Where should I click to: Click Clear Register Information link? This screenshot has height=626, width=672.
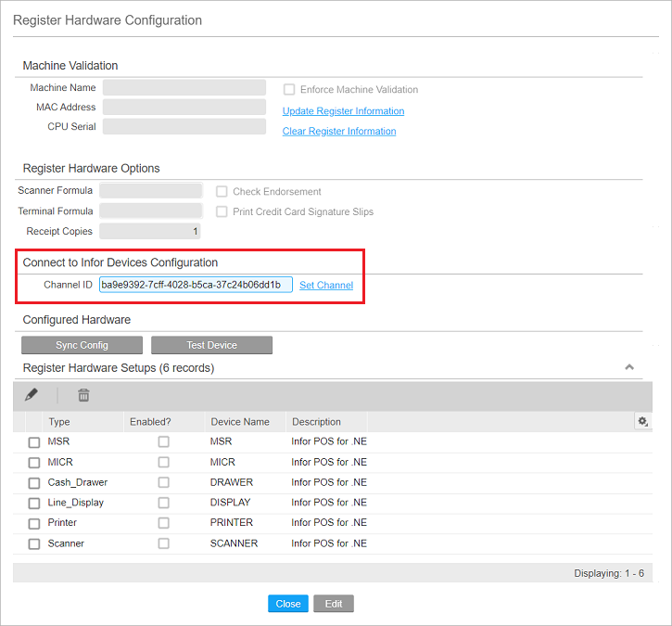point(338,132)
